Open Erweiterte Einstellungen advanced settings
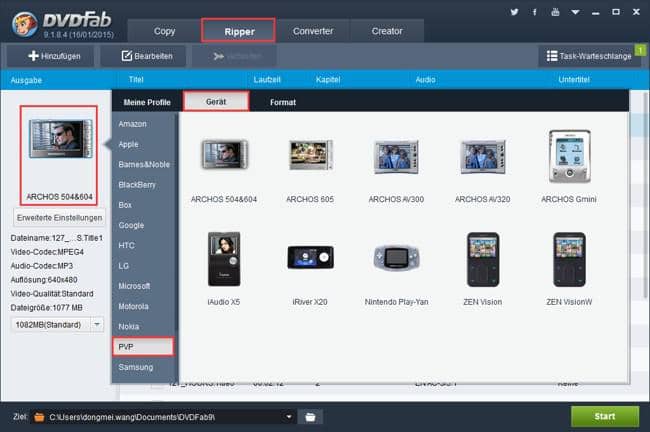 click(x=59, y=218)
